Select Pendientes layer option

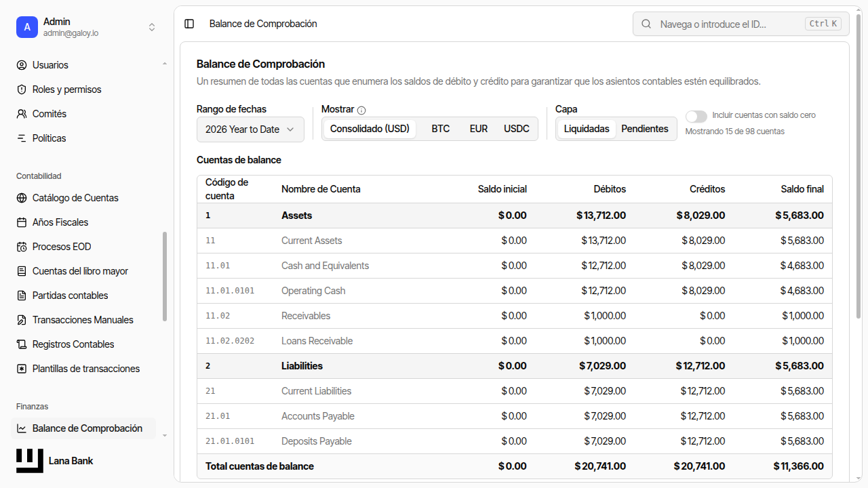(645, 129)
